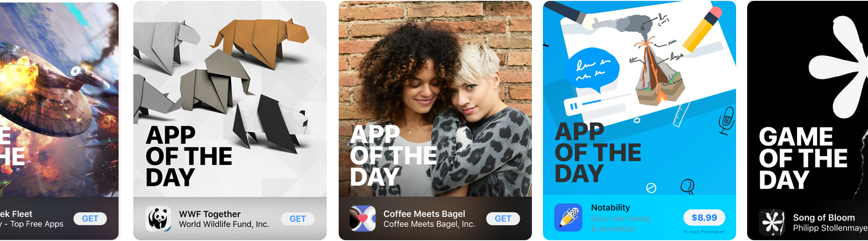
Task: Get the Coffee Meets Bagel app
Action: click(503, 218)
